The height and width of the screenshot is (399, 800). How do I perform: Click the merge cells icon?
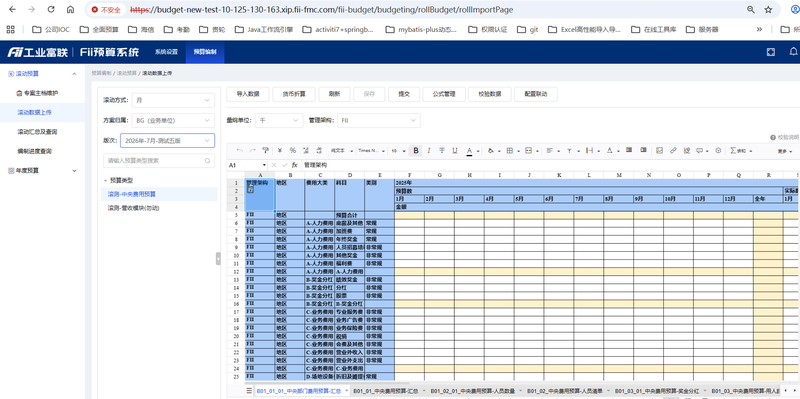(529, 151)
